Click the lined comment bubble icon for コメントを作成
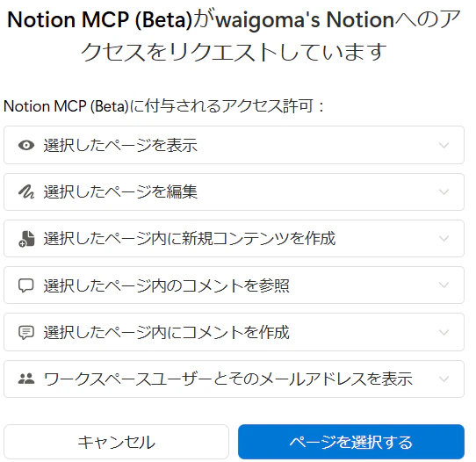Screen dimensions: 476x462 pos(26,332)
